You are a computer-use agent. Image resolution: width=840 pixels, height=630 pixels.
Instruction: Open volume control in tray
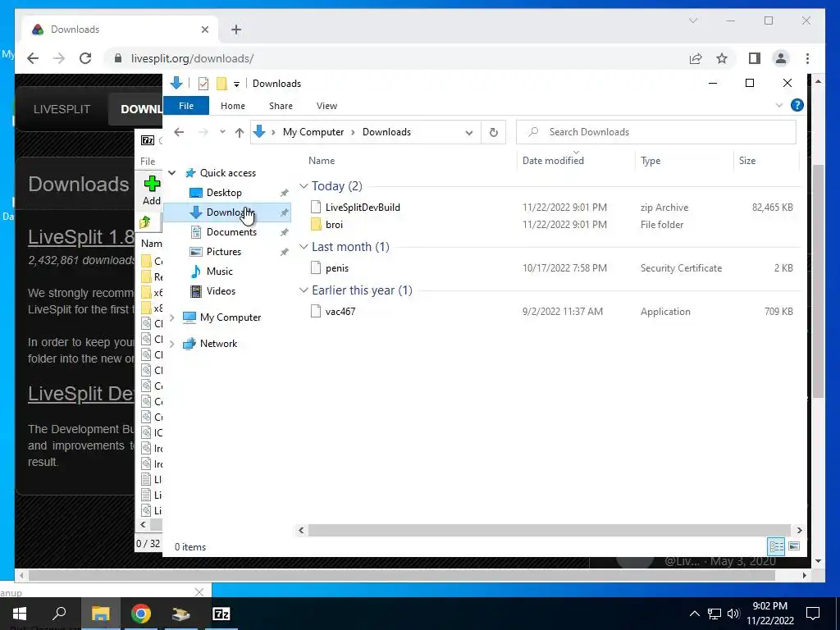pyautogui.click(x=733, y=614)
